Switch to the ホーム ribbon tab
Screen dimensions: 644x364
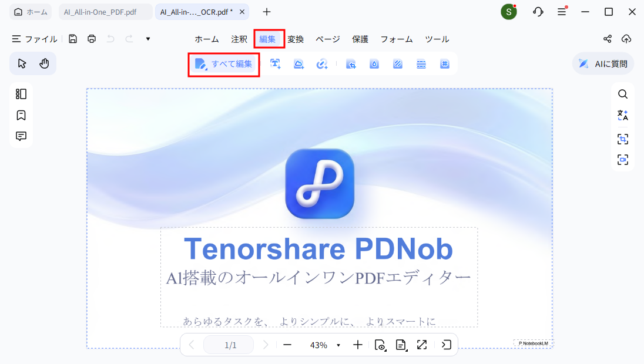(x=207, y=39)
